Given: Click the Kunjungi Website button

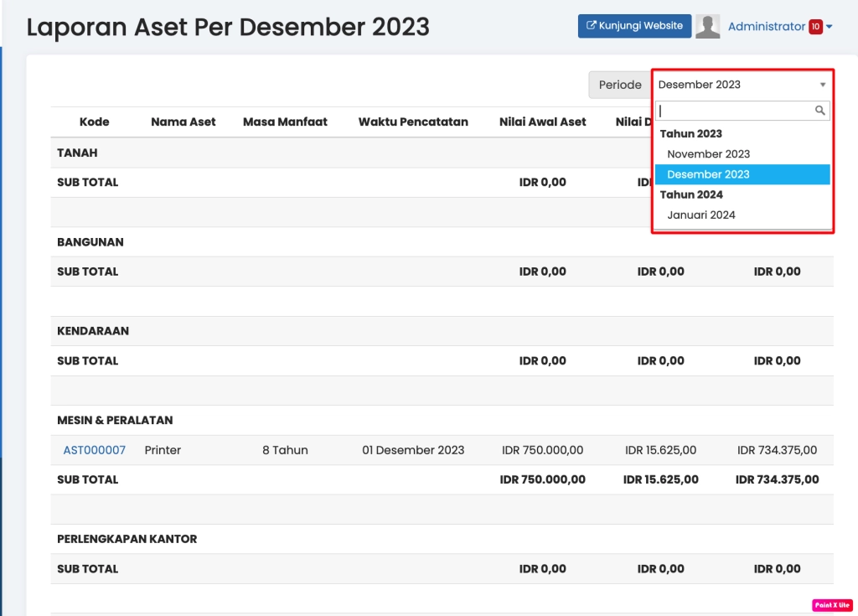Looking at the screenshot, I should click(634, 25).
